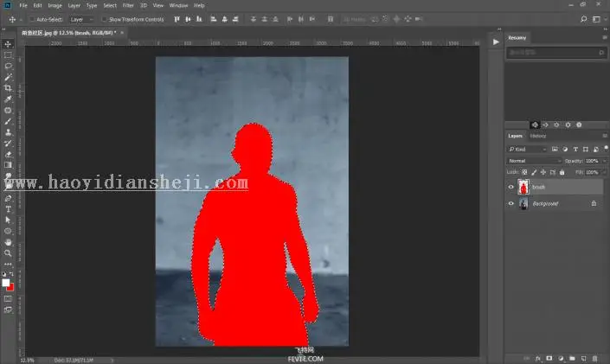This screenshot has height=364, width=610.
Task: Toggle Quick Mask mode icon
Action: click(x=8, y=298)
